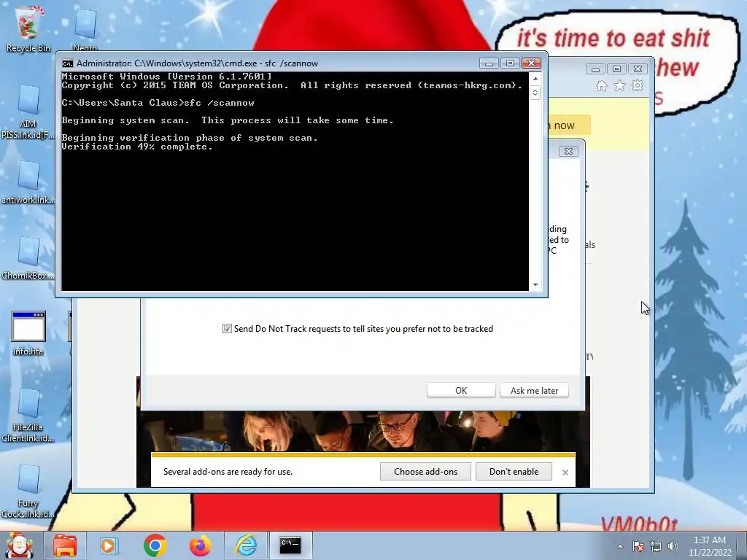Go to Internet Explorer home page icon
The width and height of the screenshot is (747, 560).
(602, 86)
